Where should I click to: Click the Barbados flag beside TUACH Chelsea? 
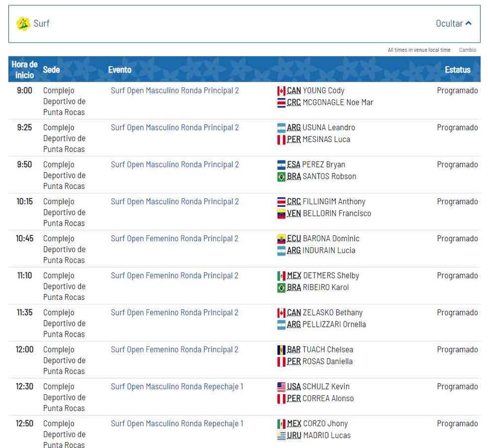pyautogui.click(x=281, y=350)
